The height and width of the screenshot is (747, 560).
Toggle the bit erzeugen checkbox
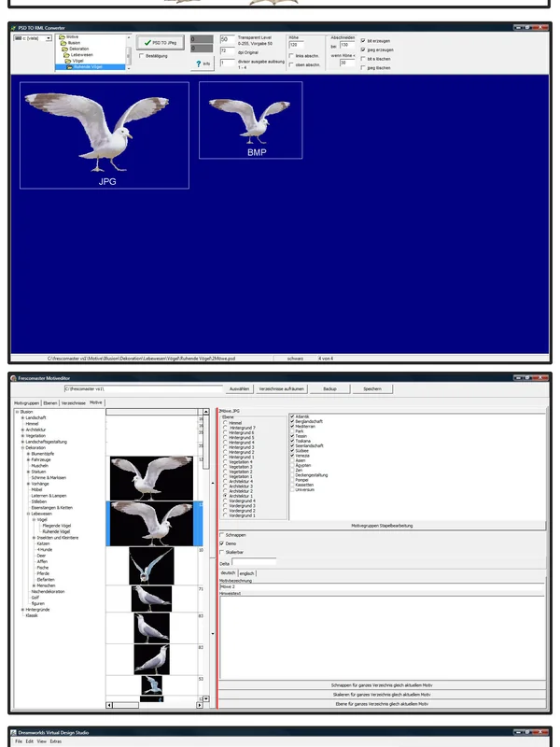point(363,41)
